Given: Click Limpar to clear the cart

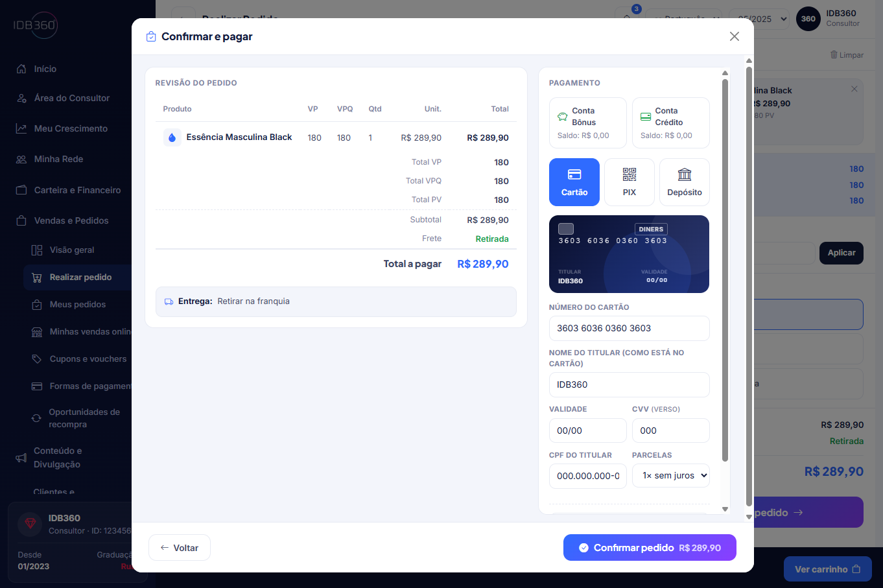Looking at the screenshot, I should pyautogui.click(x=847, y=55).
